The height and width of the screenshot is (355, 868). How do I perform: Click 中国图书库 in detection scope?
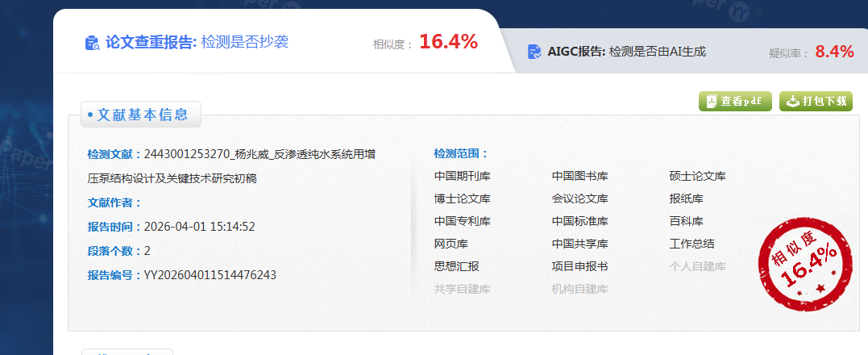click(x=579, y=176)
